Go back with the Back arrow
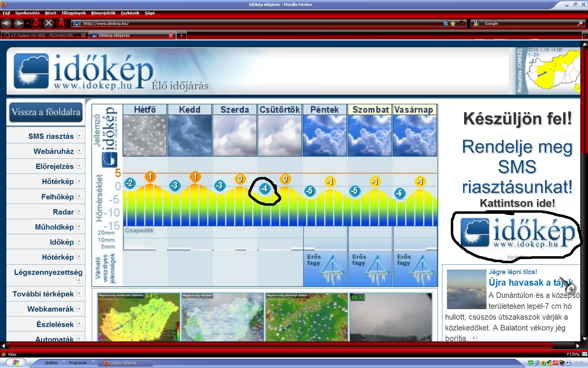 6,23
